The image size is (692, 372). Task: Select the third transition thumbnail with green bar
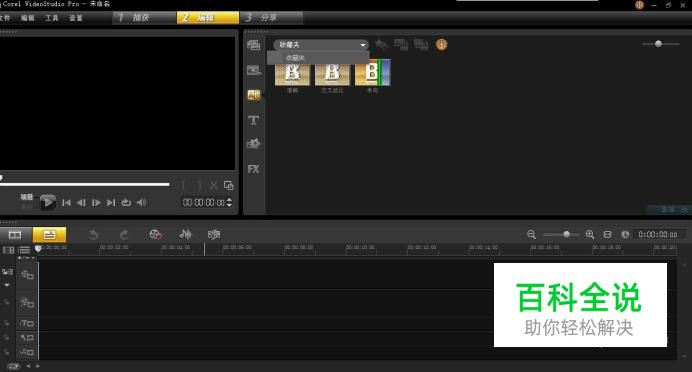point(372,73)
